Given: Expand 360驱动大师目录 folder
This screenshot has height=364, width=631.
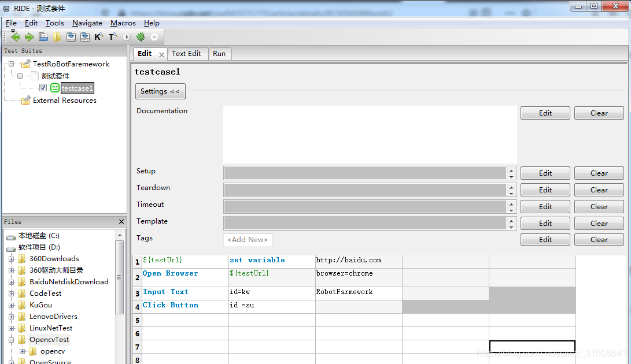Looking at the screenshot, I should [x=11, y=270].
